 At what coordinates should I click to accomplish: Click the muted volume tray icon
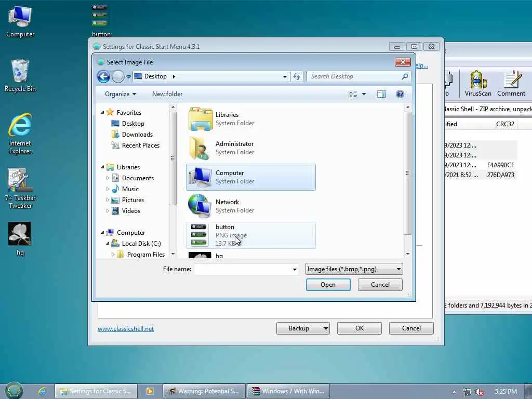[480, 392]
